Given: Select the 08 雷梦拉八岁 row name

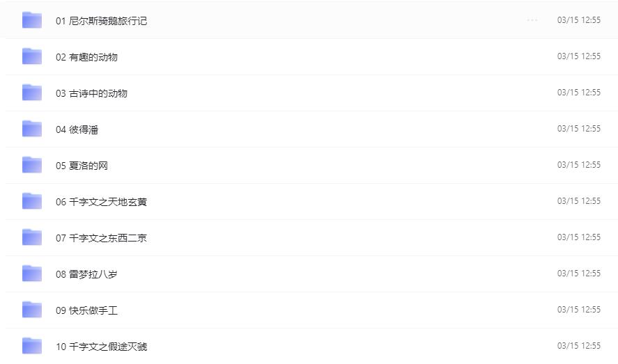Looking at the screenshot, I should coord(86,274).
